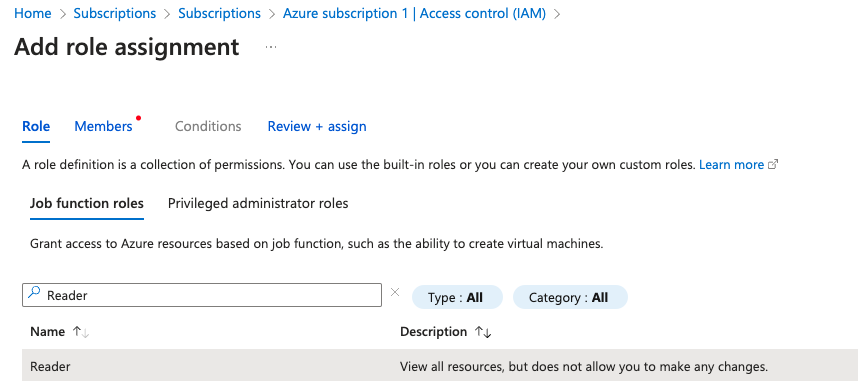Sort roles by Name column arrows
Image resolution: width=858 pixels, height=382 pixels.
coord(81,332)
